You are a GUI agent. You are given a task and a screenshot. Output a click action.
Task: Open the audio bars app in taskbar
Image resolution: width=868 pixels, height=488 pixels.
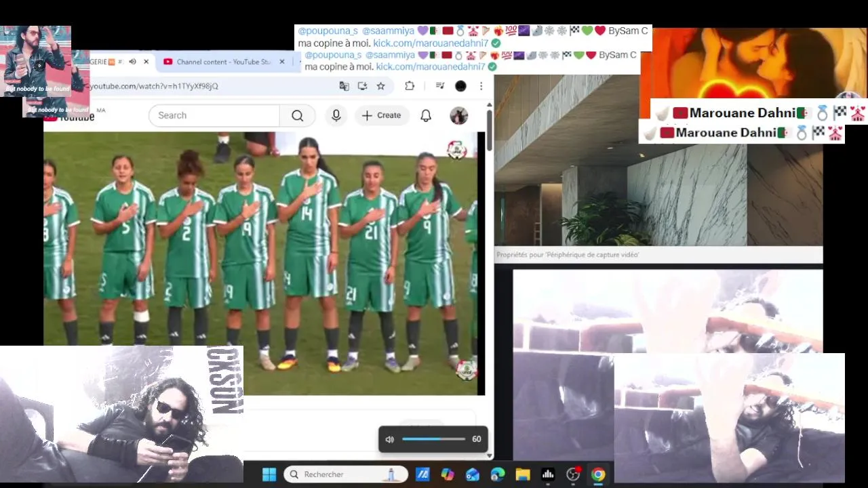(x=548, y=474)
